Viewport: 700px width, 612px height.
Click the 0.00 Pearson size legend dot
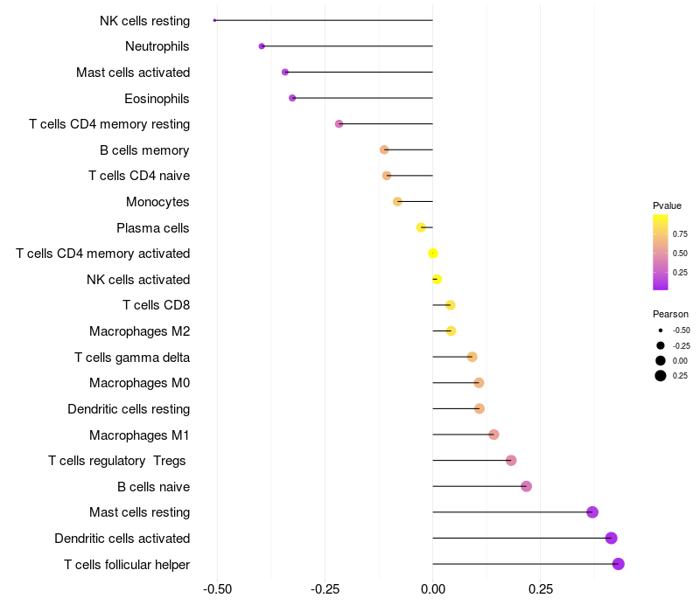tap(661, 361)
